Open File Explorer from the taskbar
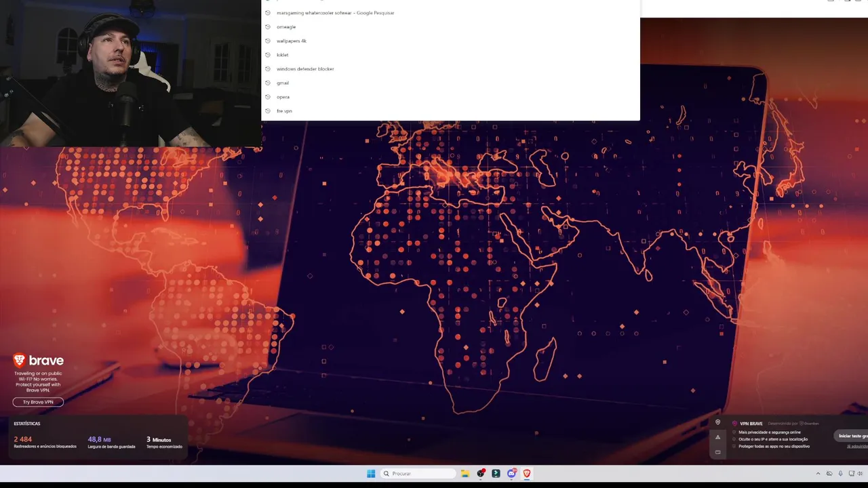 point(465,473)
